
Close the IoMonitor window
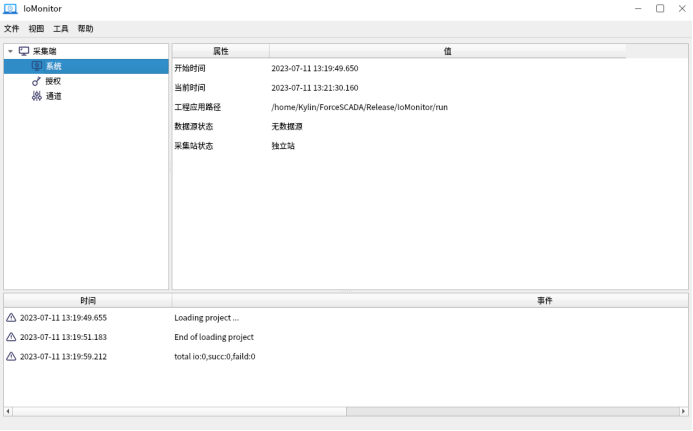682,8
